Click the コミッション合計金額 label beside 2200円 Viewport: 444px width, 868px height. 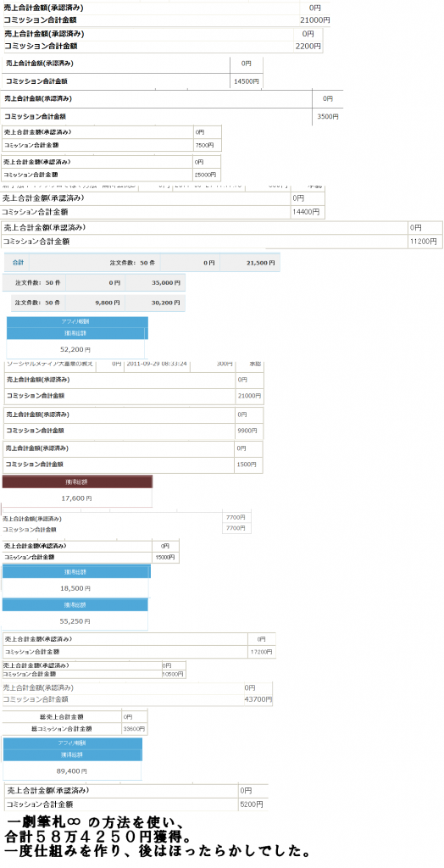click(41, 47)
